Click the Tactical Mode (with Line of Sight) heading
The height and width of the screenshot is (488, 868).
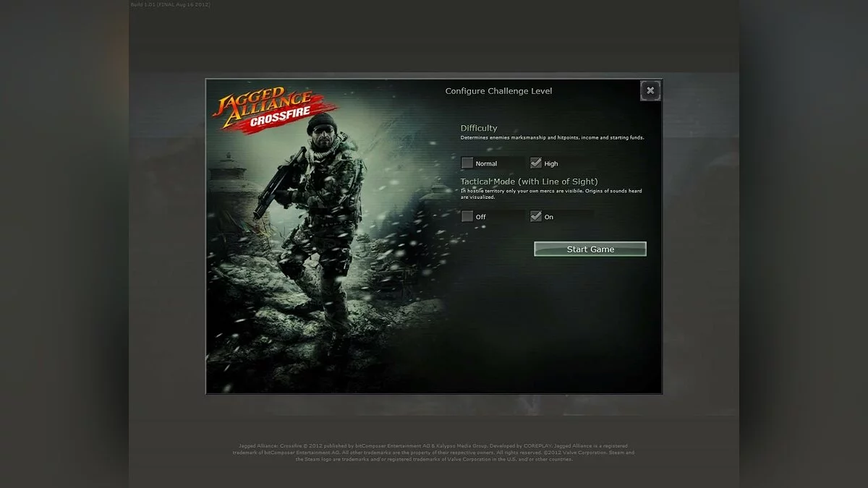tap(529, 181)
